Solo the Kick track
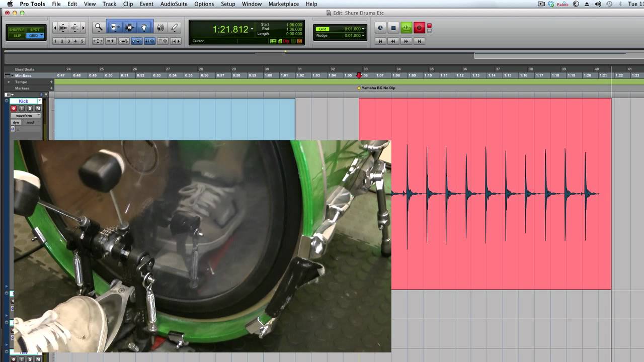The width and height of the screenshot is (644, 362). tap(30, 109)
